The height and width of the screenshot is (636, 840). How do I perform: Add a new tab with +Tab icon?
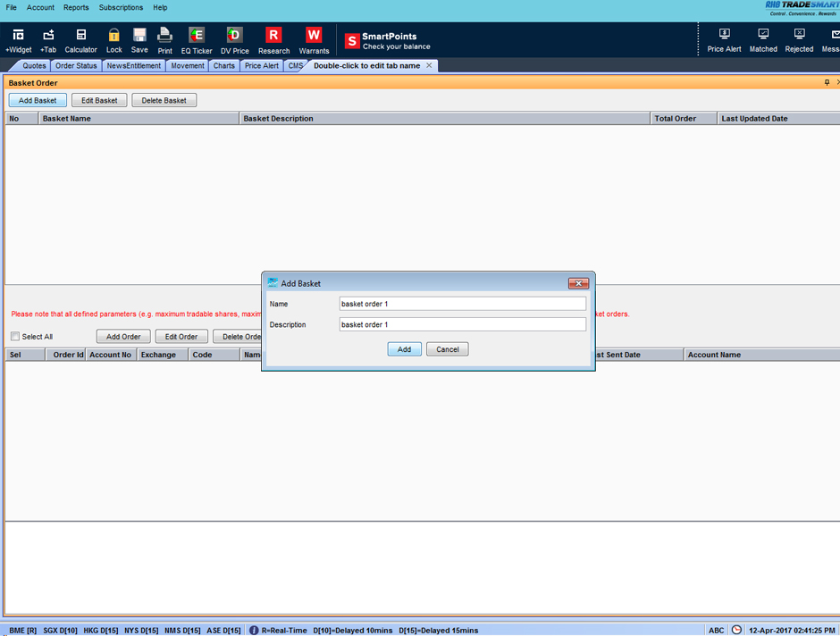click(48, 41)
